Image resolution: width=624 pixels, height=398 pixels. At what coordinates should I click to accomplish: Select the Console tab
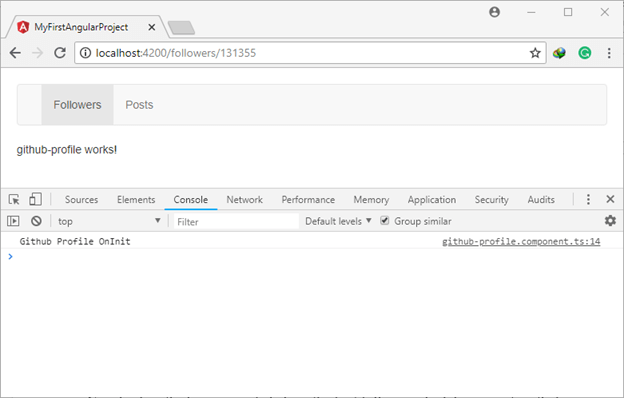[x=191, y=199]
